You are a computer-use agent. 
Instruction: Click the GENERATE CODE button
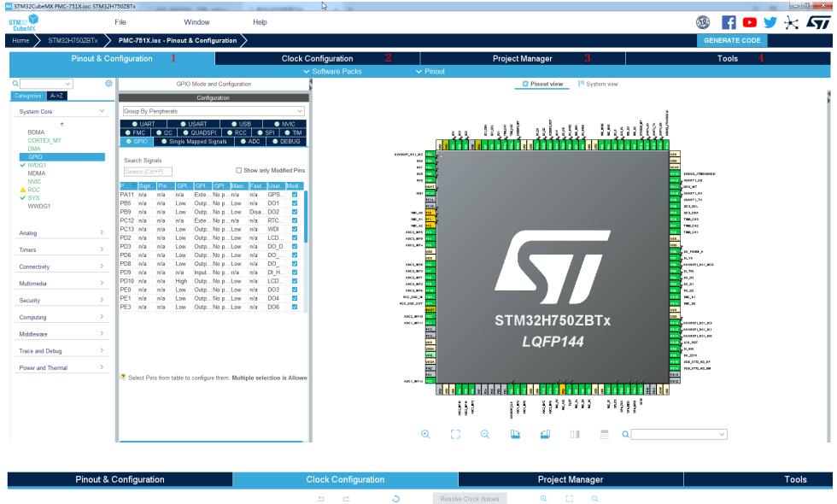click(731, 40)
